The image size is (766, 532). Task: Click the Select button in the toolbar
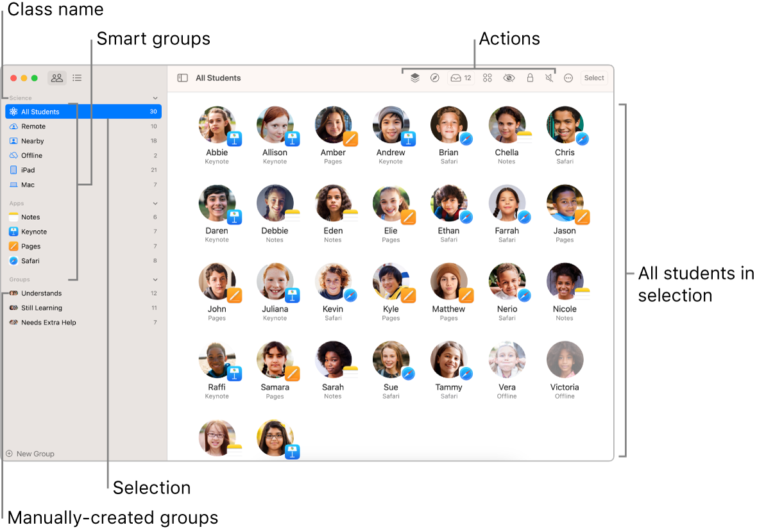pyautogui.click(x=593, y=78)
